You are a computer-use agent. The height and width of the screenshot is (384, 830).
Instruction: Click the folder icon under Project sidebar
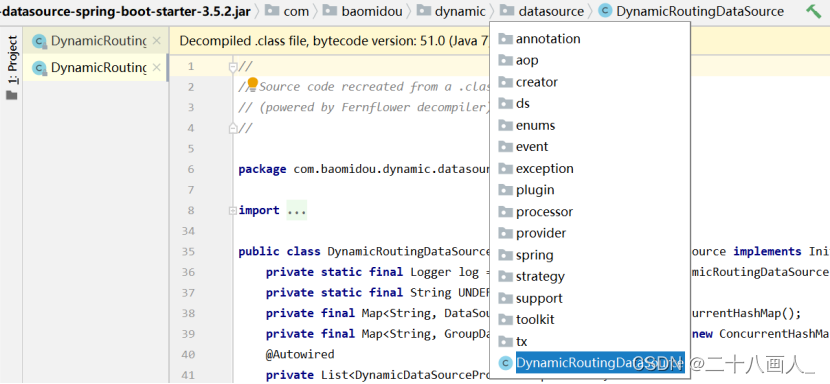coord(12,95)
